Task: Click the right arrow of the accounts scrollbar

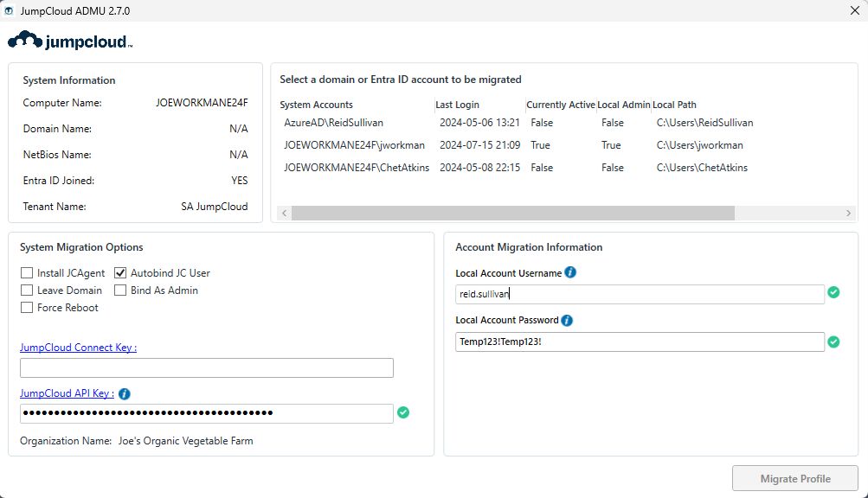Action: [x=848, y=213]
